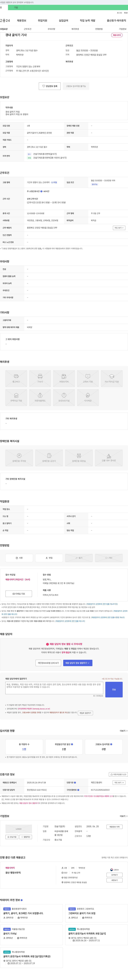Click the 교육비 지원 welfare icon
The width and height of the screenshot is (128, 980).
click(88, 378)
